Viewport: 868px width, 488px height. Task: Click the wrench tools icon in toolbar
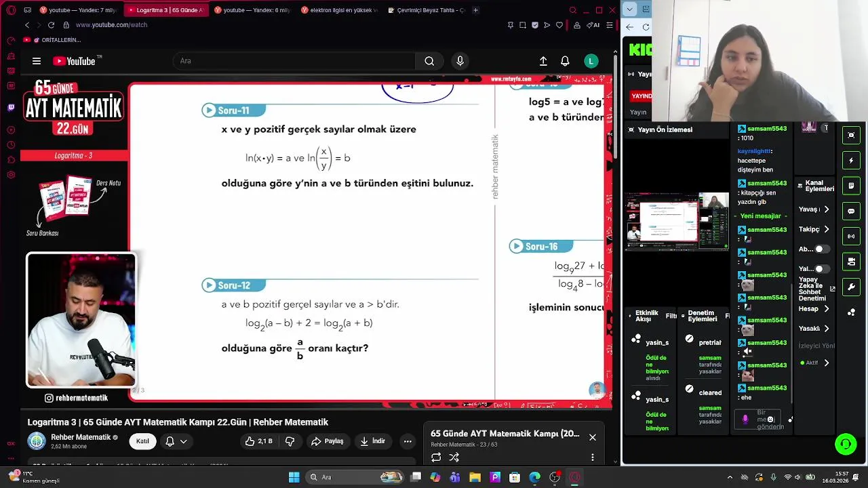[x=851, y=287]
